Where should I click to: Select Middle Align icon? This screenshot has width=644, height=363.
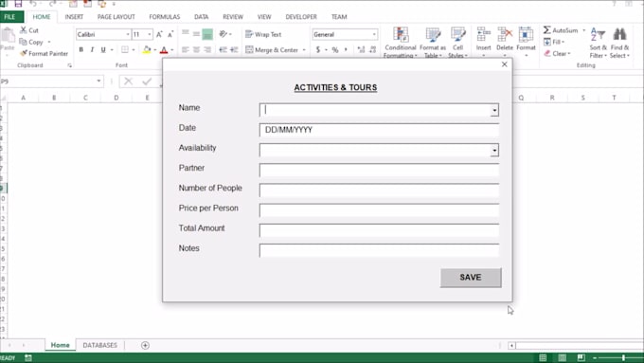(196, 34)
